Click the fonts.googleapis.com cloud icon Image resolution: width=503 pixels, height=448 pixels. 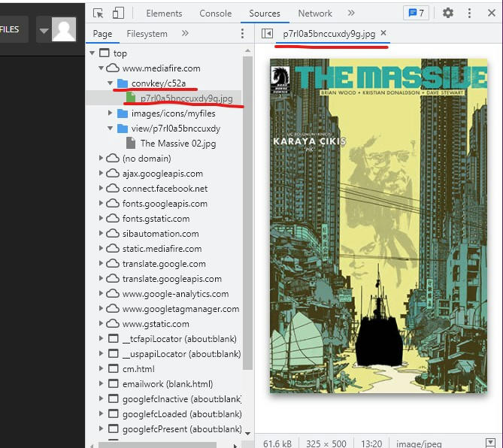(x=113, y=203)
